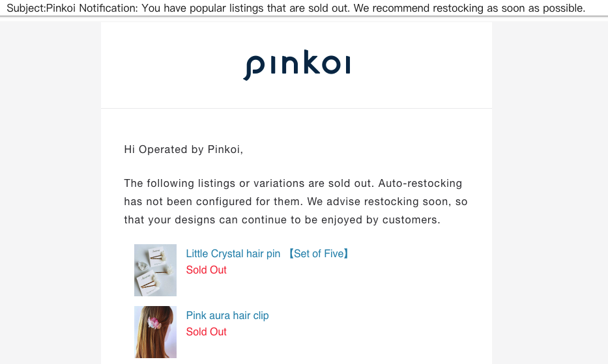This screenshot has width=608, height=364.
Task: Click the 'Pinkoi Notification' words in the subject
Action: (x=91, y=8)
